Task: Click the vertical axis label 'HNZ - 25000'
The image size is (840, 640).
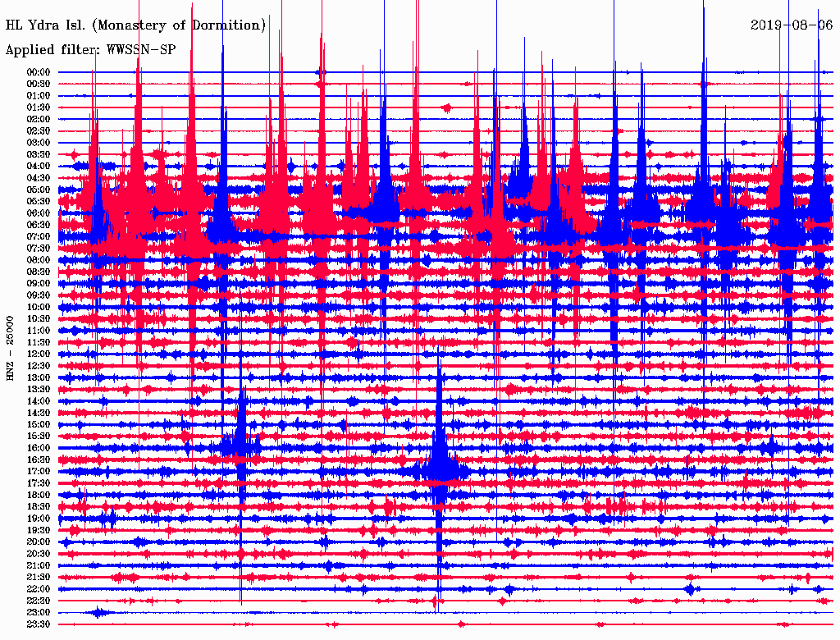Action: pos(10,349)
